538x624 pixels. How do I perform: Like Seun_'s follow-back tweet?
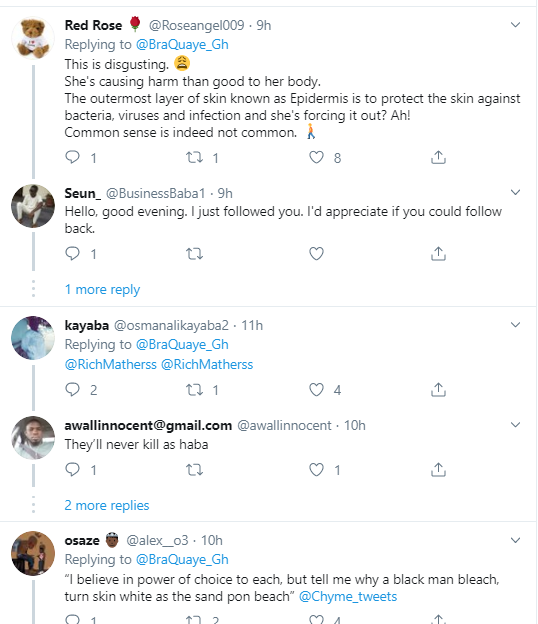coord(316,254)
